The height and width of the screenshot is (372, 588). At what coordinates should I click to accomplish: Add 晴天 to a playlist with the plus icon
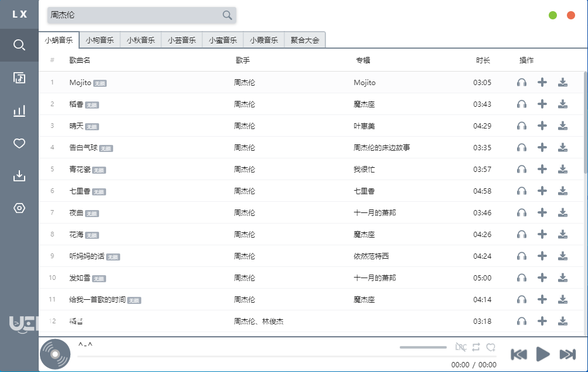pos(542,126)
